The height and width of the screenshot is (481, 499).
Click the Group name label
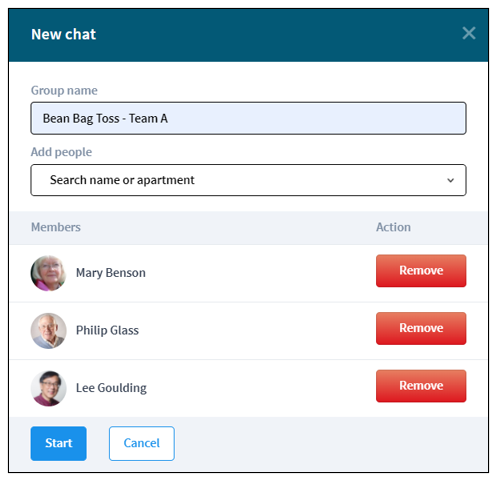64,90
